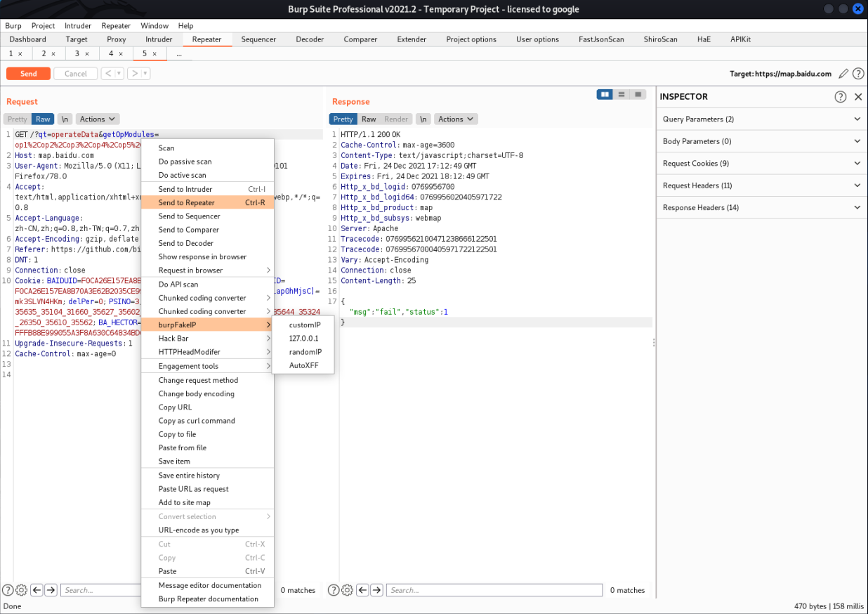Go forward in request history
868x614 pixels.
point(134,74)
